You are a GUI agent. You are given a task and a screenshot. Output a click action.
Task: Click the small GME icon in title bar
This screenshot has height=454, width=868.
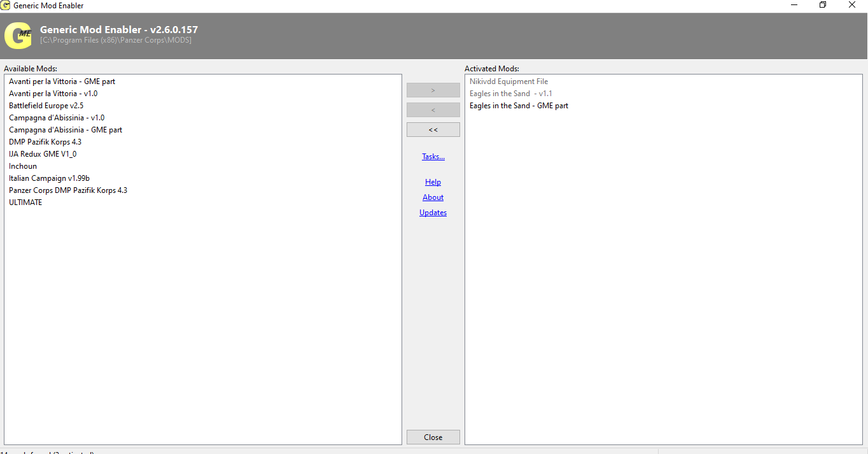(5, 5)
